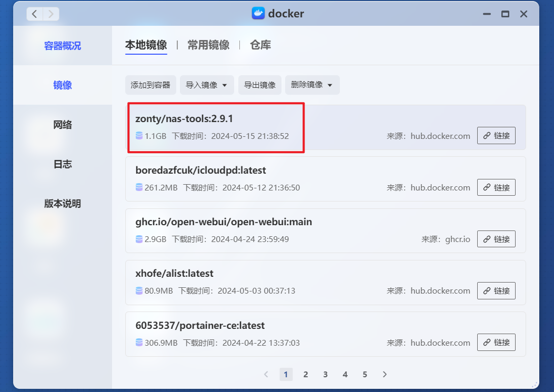Viewport: 554px width, 392px height.
Task: Click disk icon beside 261.2MB size
Action: point(139,187)
